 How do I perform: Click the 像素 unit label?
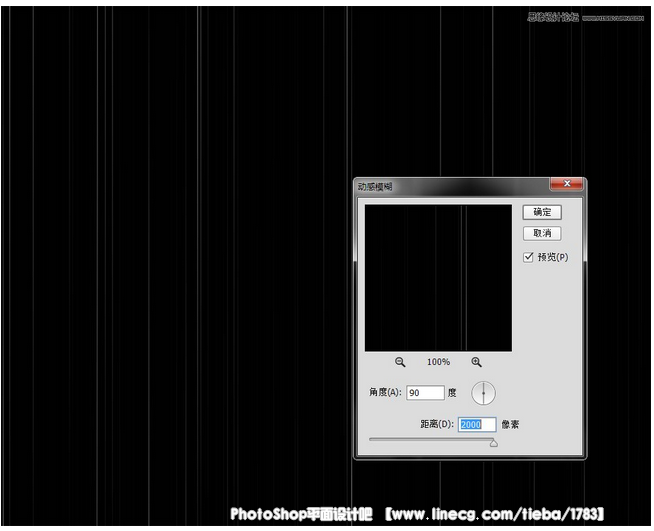(x=509, y=424)
